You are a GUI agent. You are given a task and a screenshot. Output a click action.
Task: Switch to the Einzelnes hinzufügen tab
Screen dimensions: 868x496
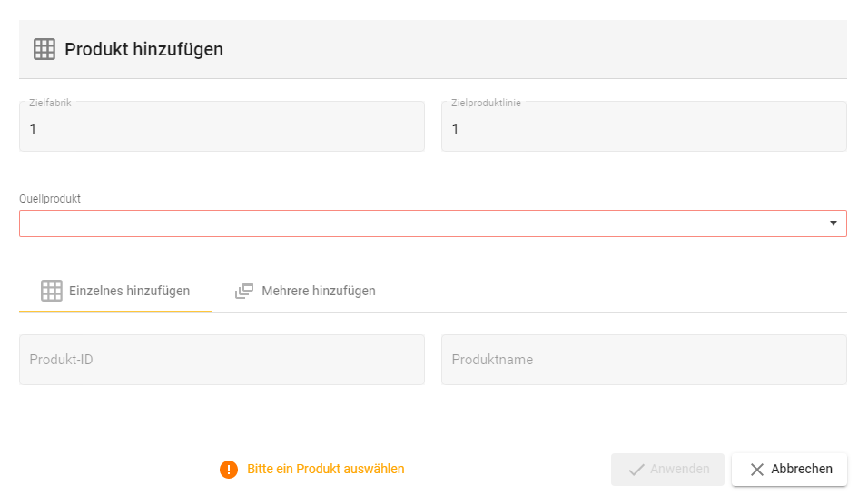(115, 291)
